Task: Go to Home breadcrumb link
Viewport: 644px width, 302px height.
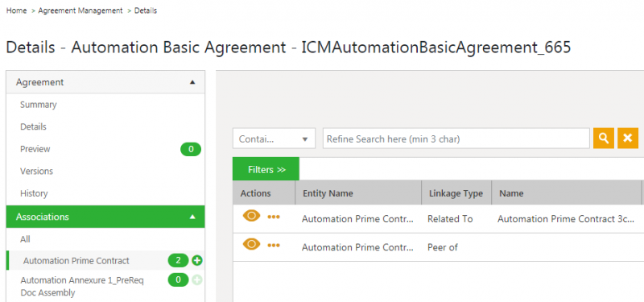Action: pos(16,10)
